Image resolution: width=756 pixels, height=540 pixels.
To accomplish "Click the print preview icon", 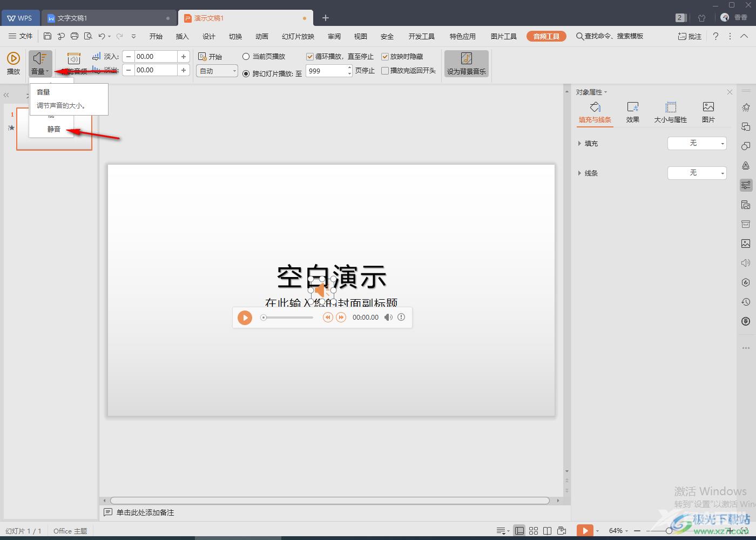I will point(88,36).
